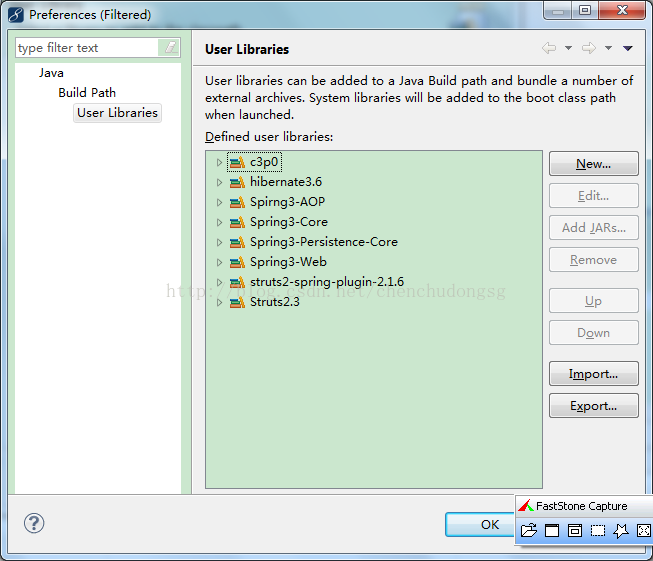Capture full screen in FastStone Capture
Viewport: 653px width, 561px height.
point(644,531)
